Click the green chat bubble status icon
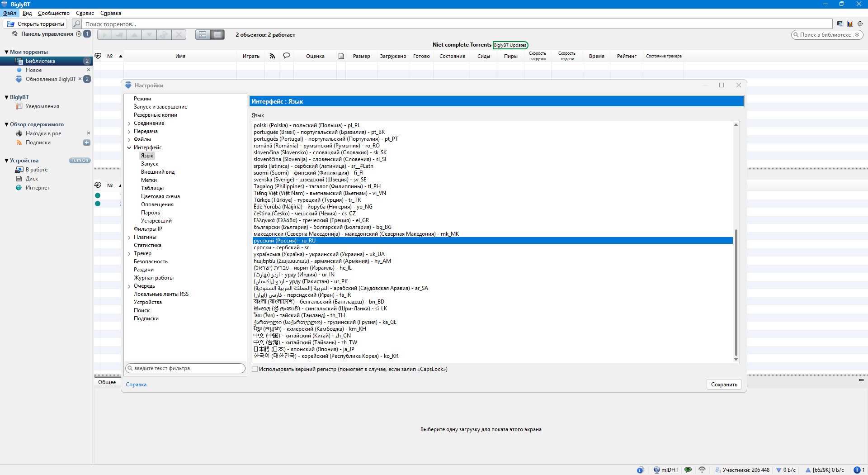The width and height of the screenshot is (868, 475). (688, 470)
